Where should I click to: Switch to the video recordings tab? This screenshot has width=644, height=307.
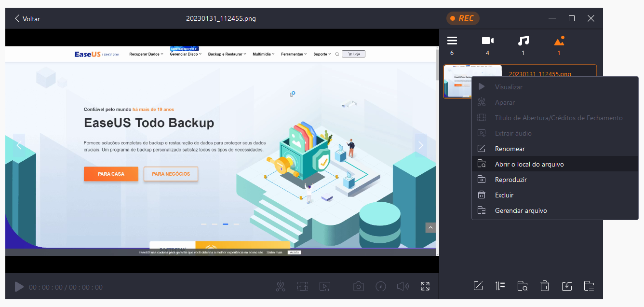(487, 41)
